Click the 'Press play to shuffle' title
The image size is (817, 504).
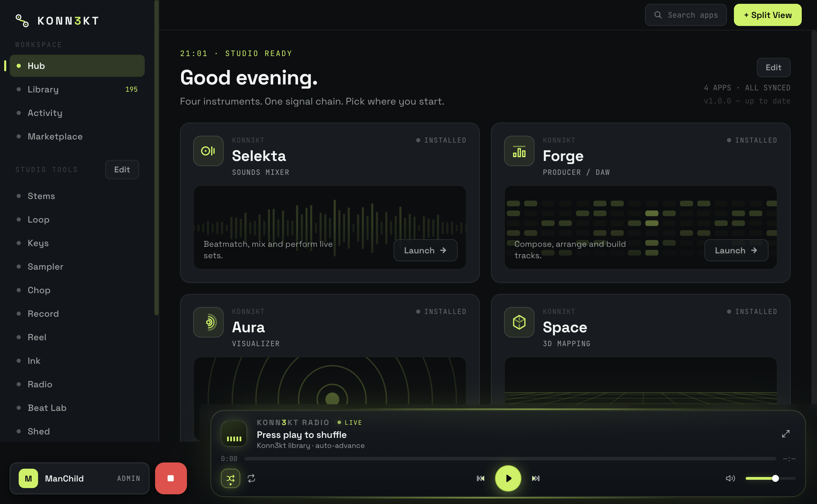(x=302, y=435)
